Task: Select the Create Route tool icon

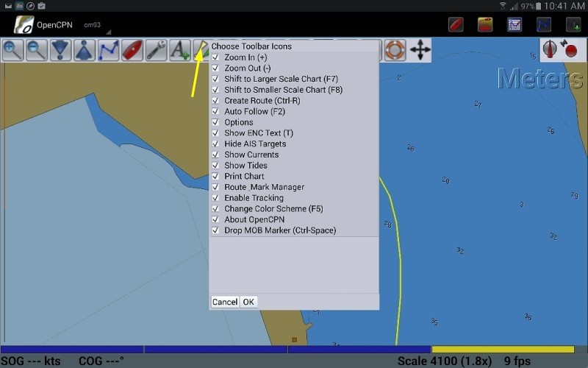Action: 108,50
